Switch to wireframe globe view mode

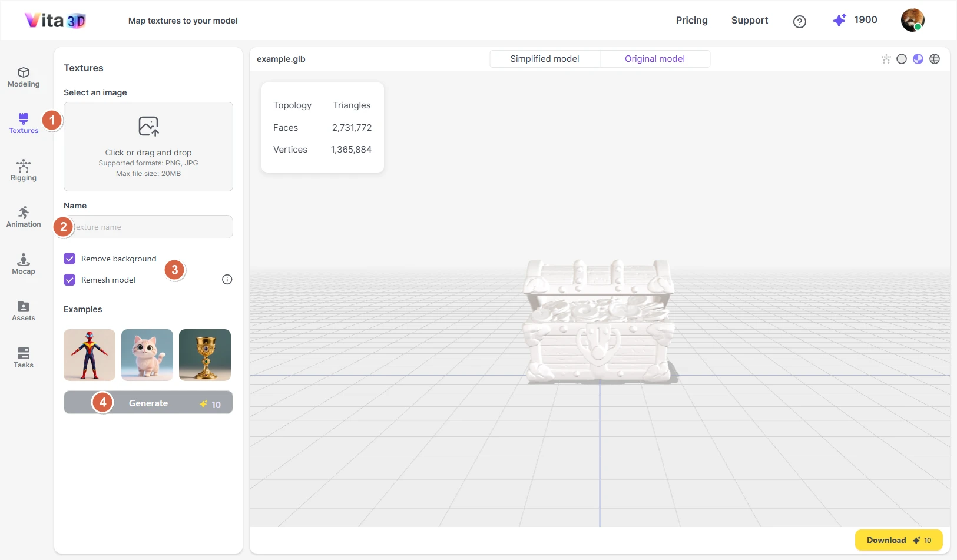coord(935,59)
